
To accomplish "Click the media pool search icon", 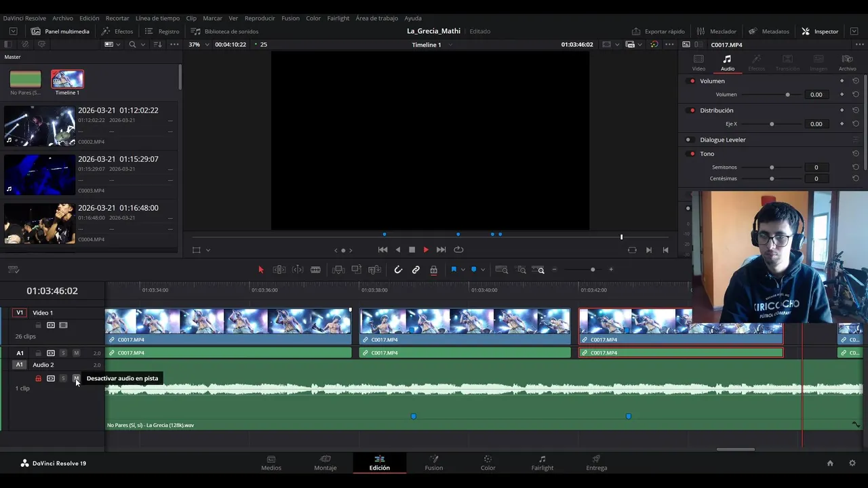I will (132, 45).
